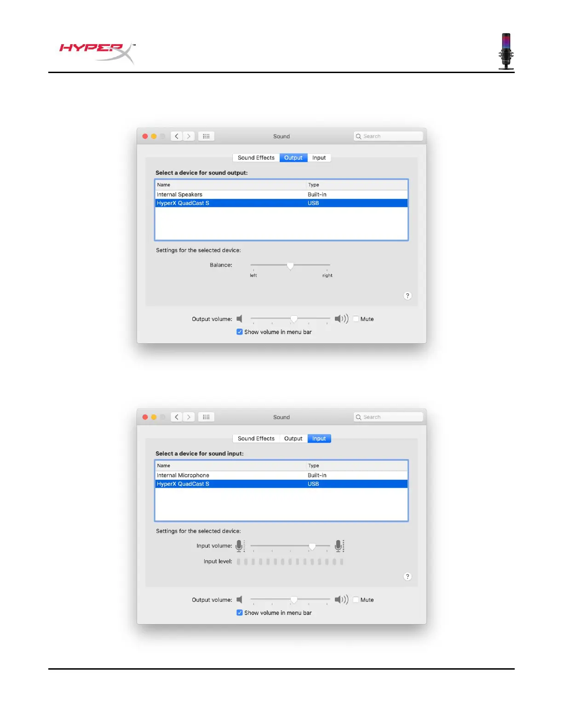Click the back arrow in the upper Sound window
The width and height of the screenshot is (563, 728).
[177, 136]
